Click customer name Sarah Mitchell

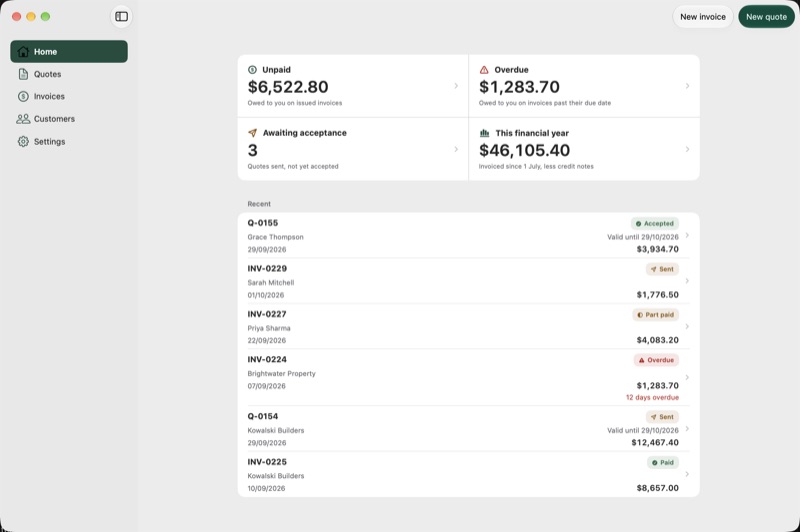pyautogui.click(x=271, y=283)
